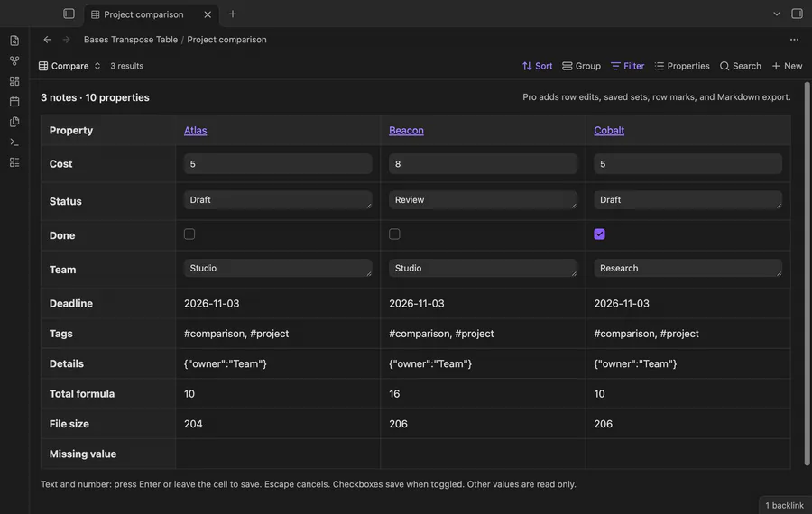Click Beacon Details owner value

pyautogui.click(x=430, y=363)
